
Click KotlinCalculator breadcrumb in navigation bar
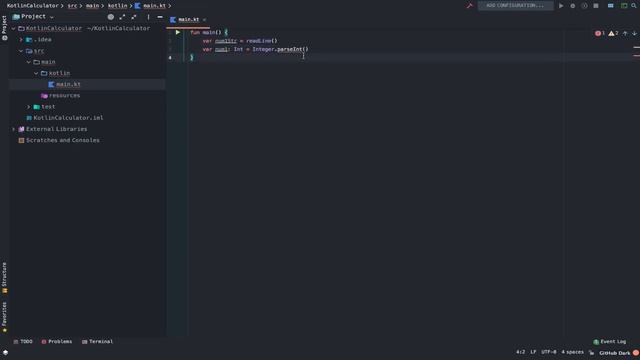[32, 6]
